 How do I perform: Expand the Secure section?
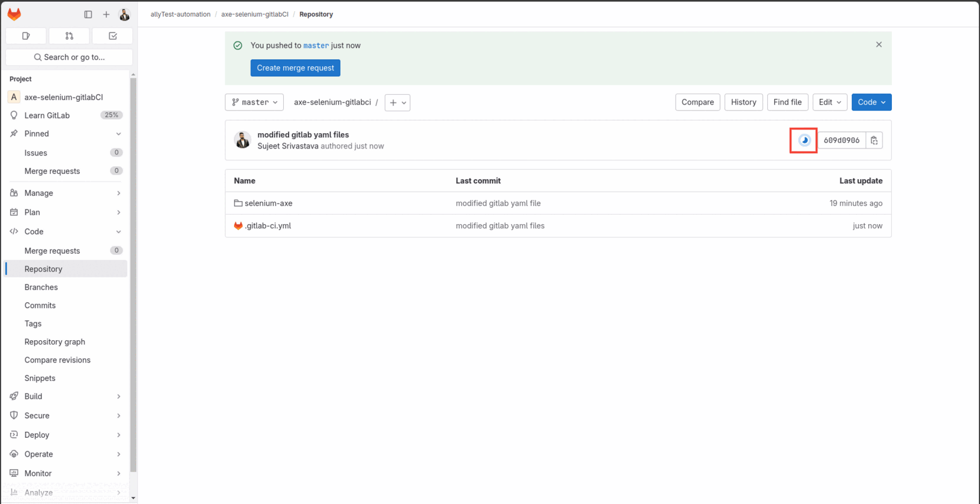point(118,416)
